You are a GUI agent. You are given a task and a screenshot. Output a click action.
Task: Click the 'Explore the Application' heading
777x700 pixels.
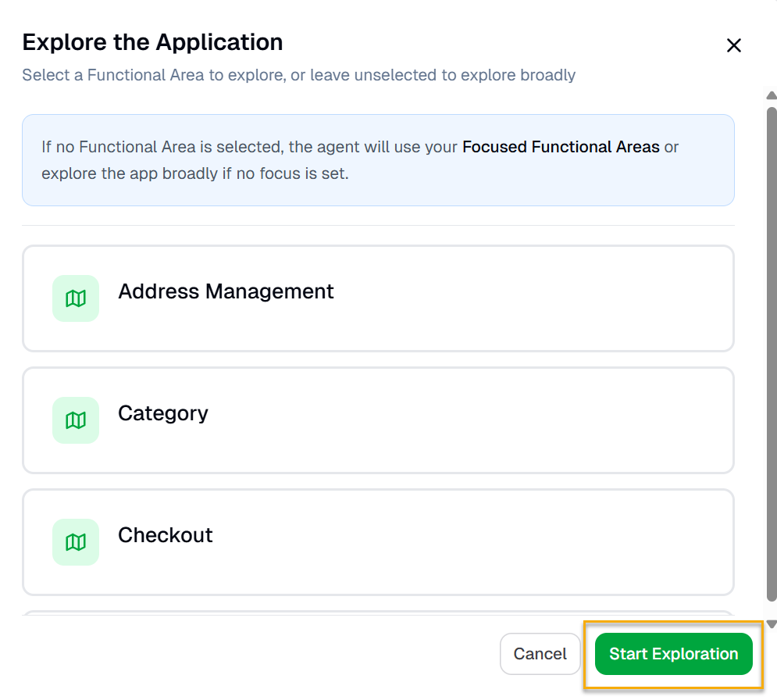[152, 42]
